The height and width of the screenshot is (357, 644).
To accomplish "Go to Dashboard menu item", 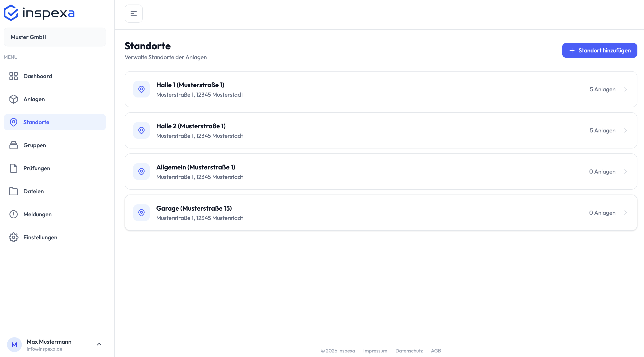I will [55, 76].
